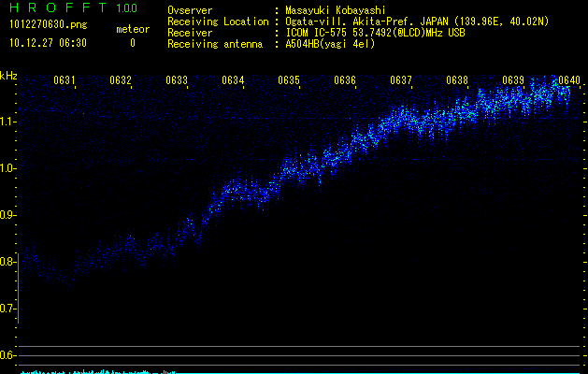Click the 0634 time marker
This screenshot has height=374, width=588.
[x=233, y=80]
